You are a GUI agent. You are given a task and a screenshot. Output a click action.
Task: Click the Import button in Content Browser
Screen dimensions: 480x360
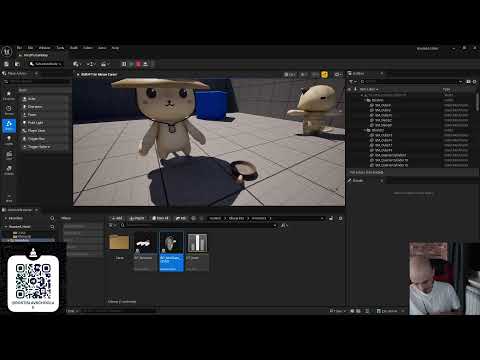tap(137, 218)
